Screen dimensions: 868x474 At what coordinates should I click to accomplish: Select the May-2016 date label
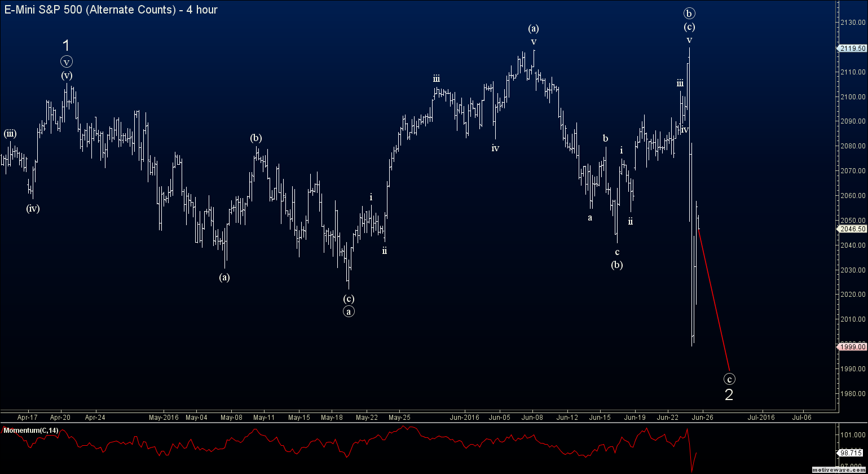[x=164, y=418]
